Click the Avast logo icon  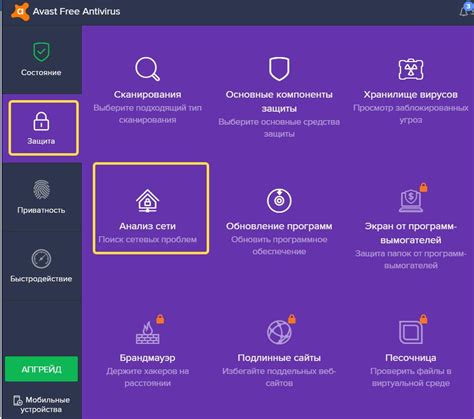[20, 11]
